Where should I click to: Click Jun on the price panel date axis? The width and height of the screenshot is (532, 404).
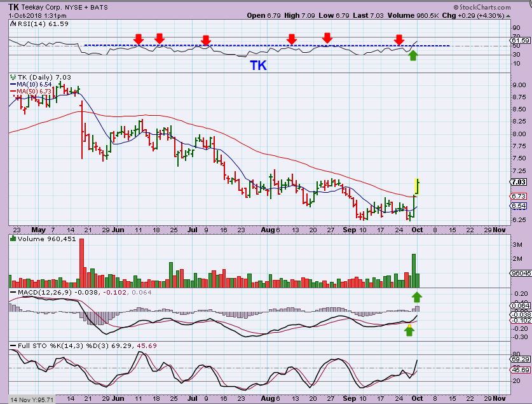click(118, 230)
